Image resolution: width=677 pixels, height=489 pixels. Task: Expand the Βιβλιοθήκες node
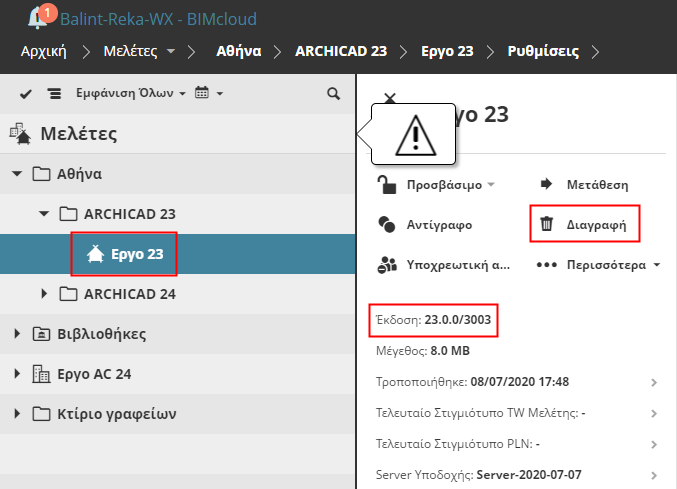point(17,334)
